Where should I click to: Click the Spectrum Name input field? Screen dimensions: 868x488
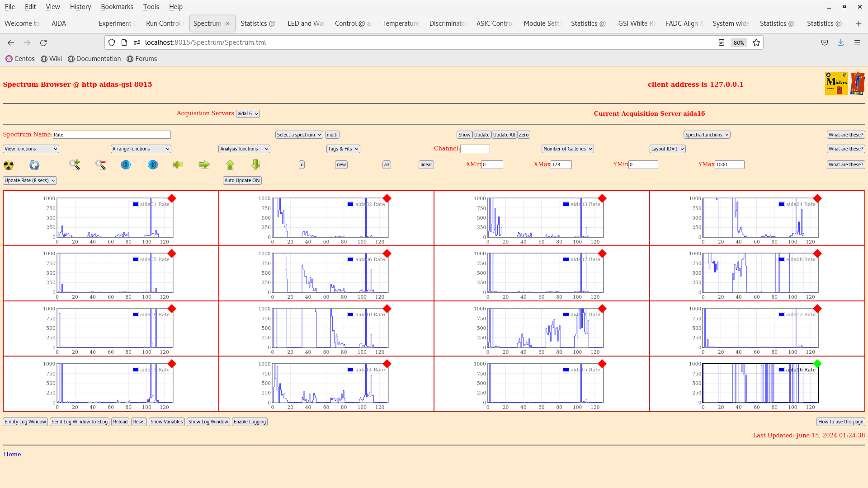pos(112,135)
